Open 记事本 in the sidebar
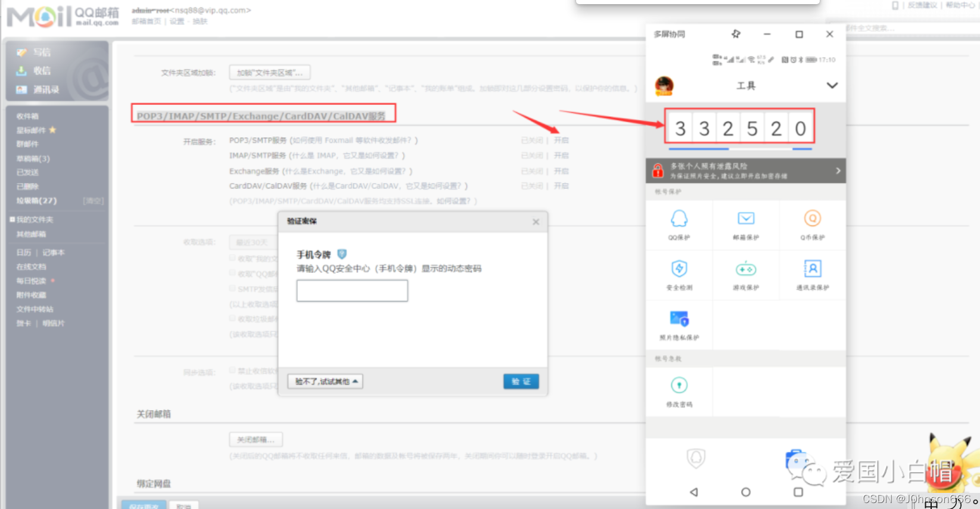 53,253
